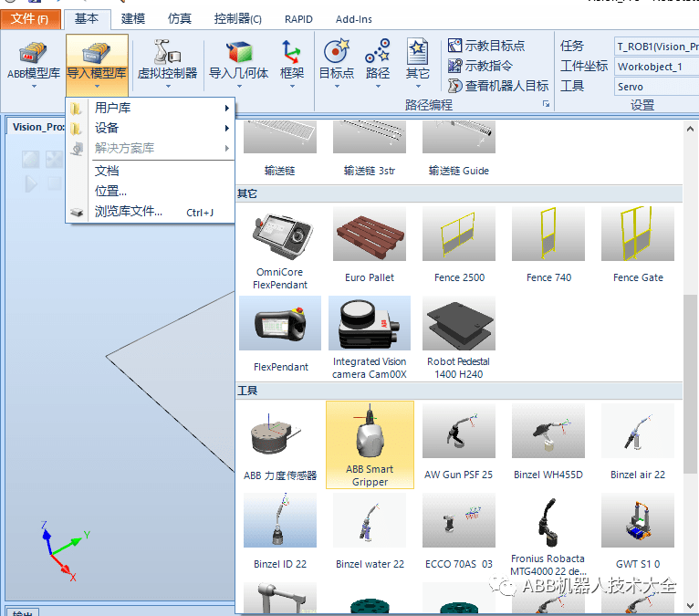The image size is (699, 616).
Task: Open the 工具 Servo dropdown
Action: coord(656,87)
